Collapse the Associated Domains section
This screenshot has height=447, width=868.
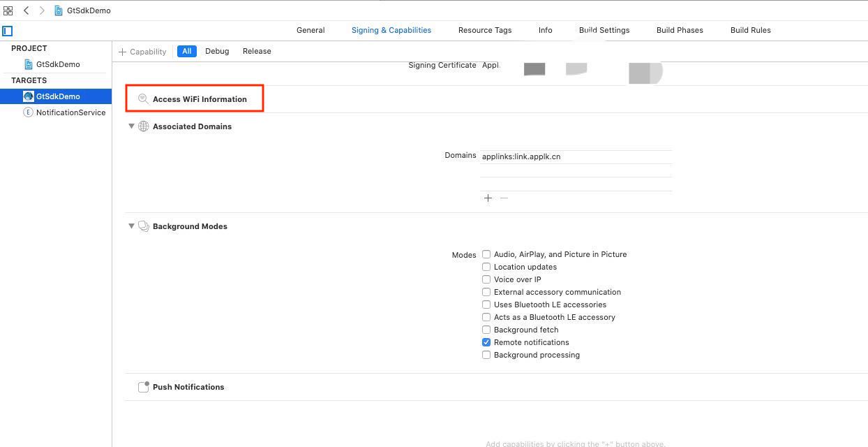[131, 126]
